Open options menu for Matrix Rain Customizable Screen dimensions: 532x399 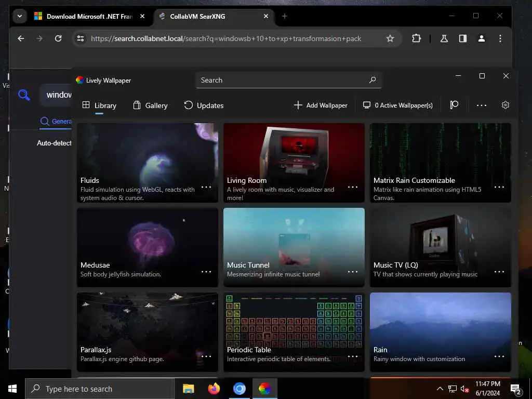(499, 187)
